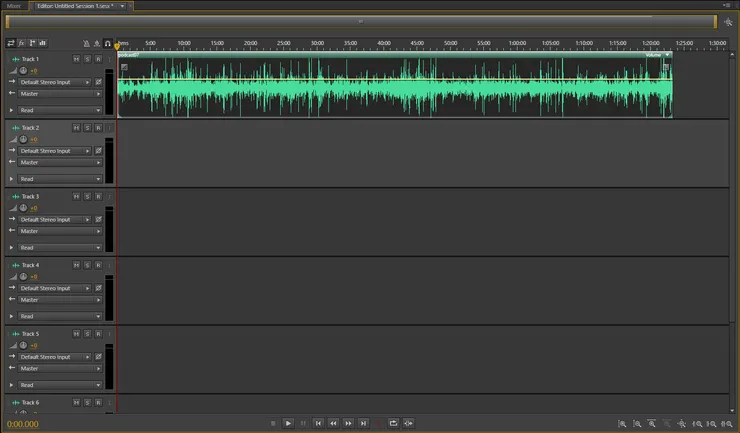This screenshot has width=740, height=433.
Task: Open Track 4 Master output dropdown
Action: [60, 300]
